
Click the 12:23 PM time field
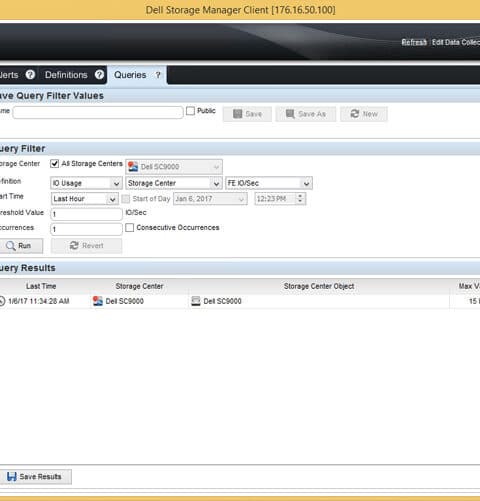pos(280,199)
